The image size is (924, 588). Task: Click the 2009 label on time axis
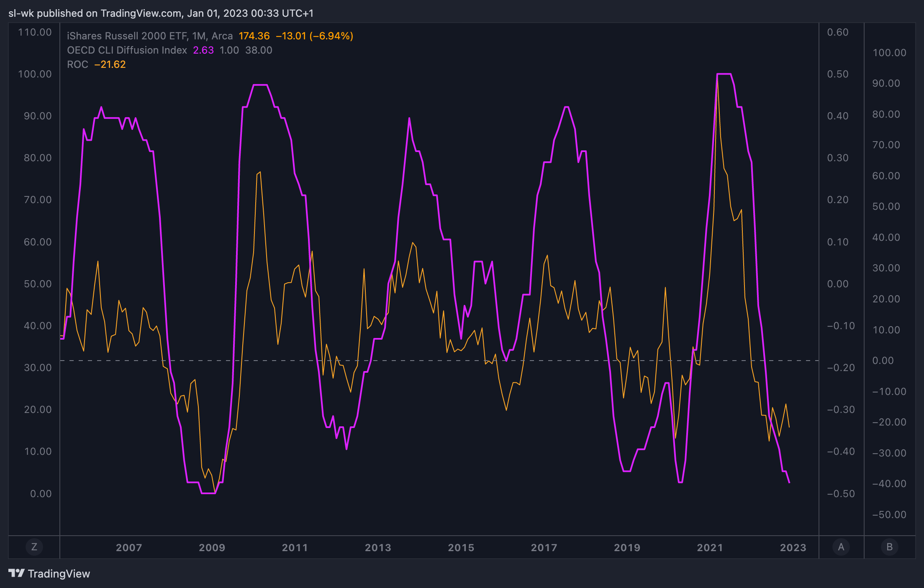212,547
